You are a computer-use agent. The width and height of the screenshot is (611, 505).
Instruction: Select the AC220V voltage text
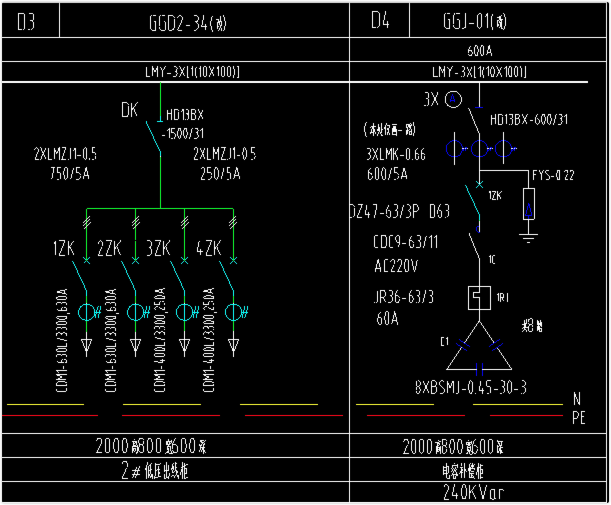(396, 266)
